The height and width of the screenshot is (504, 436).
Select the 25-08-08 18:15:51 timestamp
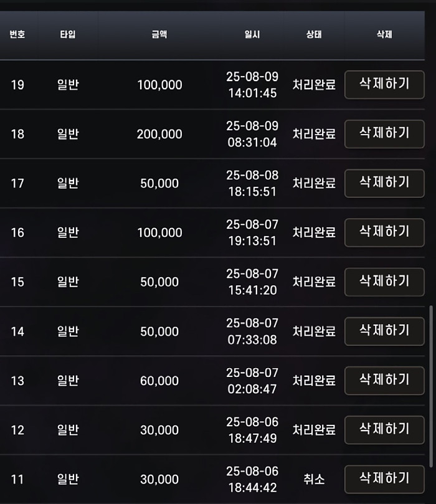click(252, 183)
